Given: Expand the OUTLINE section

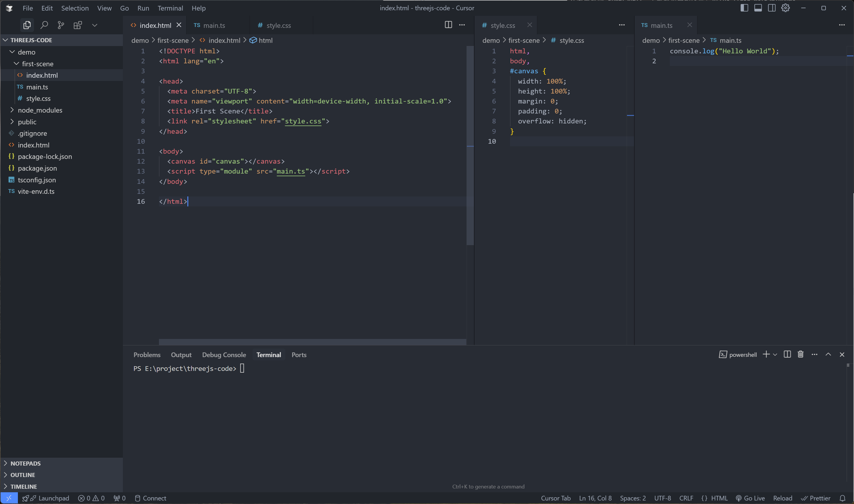Looking at the screenshot, I should pyautogui.click(x=62, y=475).
